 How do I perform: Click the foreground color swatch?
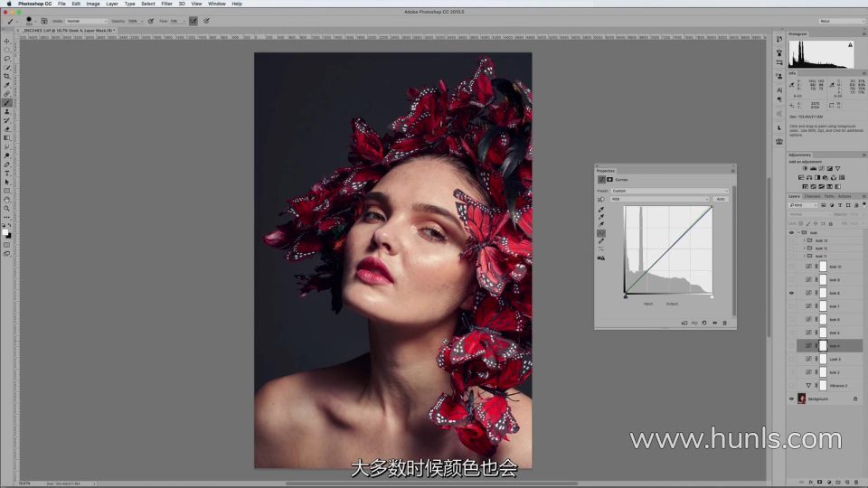coord(5,232)
